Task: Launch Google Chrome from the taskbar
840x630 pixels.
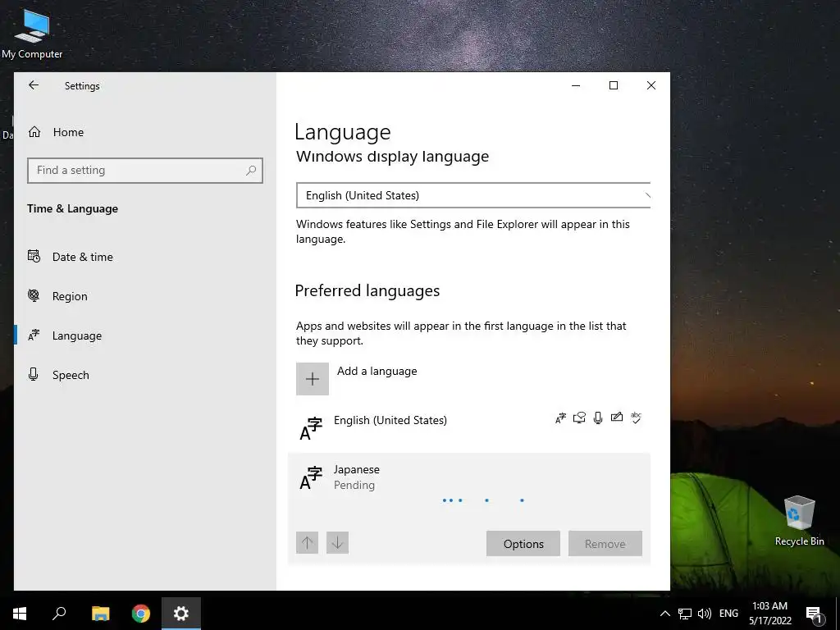Action: [141, 614]
